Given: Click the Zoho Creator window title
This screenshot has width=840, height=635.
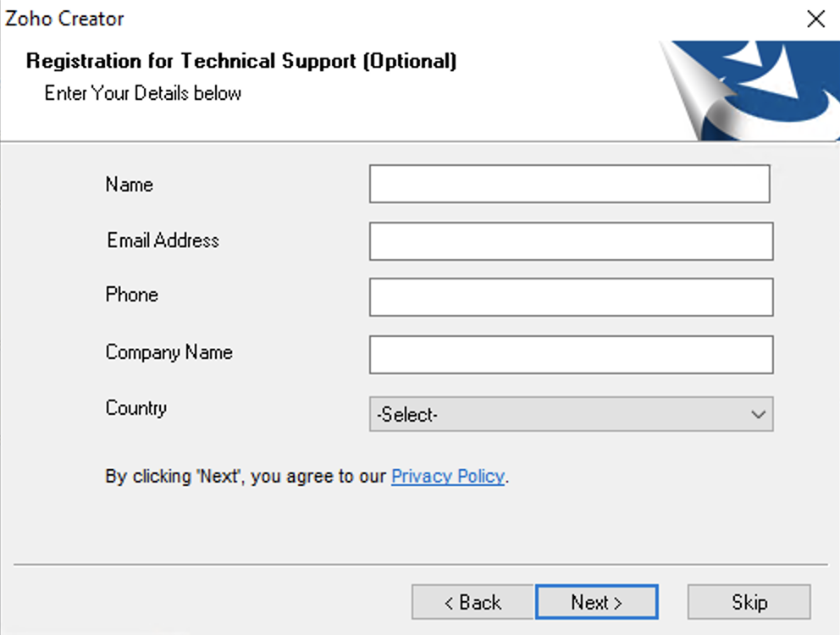Looking at the screenshot, I should click(x=64, y=19).
